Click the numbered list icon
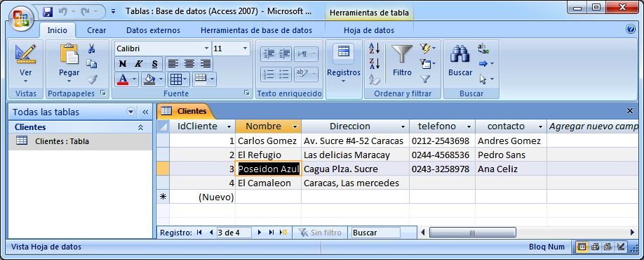The image size is (644, 260). pos(268,74)
